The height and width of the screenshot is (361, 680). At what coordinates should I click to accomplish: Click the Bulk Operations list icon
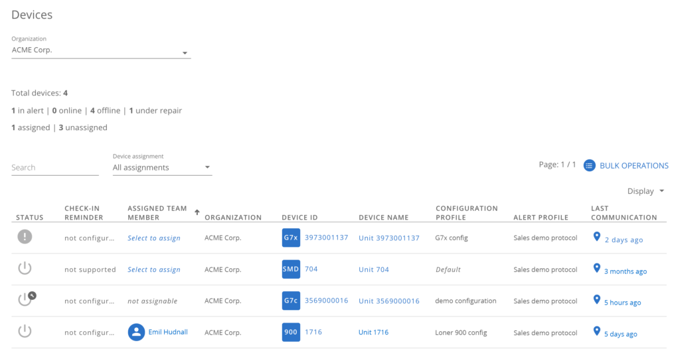click(589, 165)
